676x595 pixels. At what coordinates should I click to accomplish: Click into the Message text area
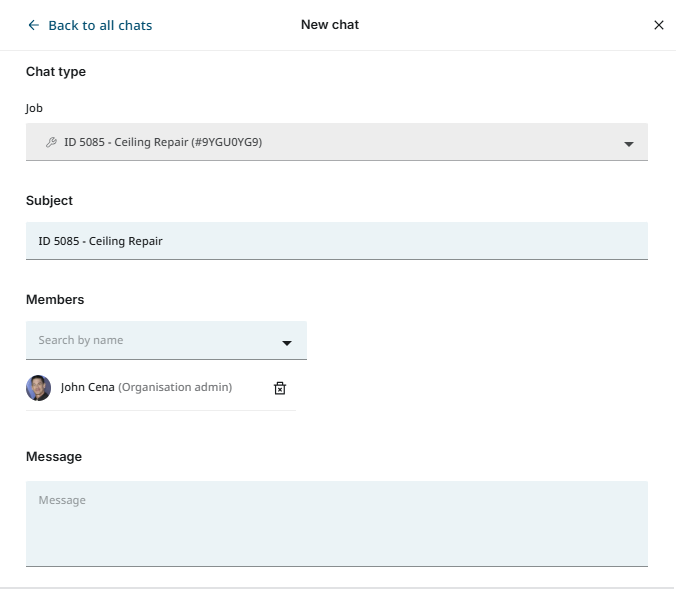point(336,523)
